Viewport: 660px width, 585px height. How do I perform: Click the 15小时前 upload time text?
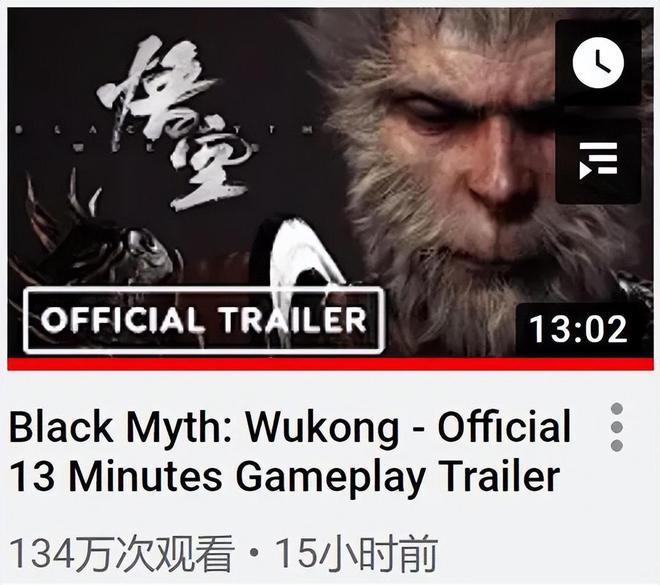pyautogui.click(x=357, y=553)
